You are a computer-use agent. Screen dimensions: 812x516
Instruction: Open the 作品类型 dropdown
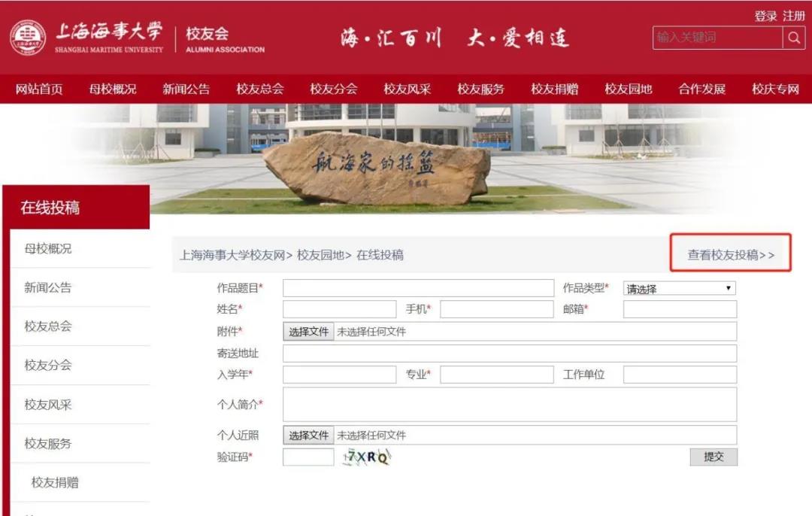pos(679,289)
